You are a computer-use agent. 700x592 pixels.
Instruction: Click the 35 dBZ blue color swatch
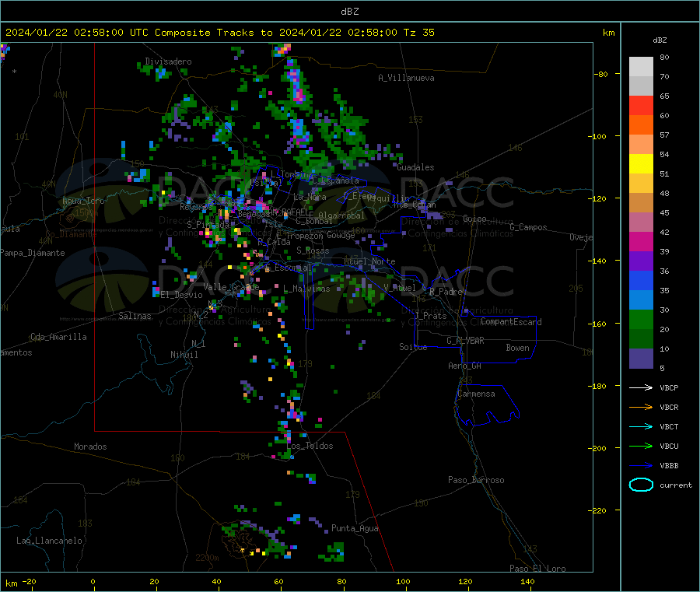pos(641,280)
